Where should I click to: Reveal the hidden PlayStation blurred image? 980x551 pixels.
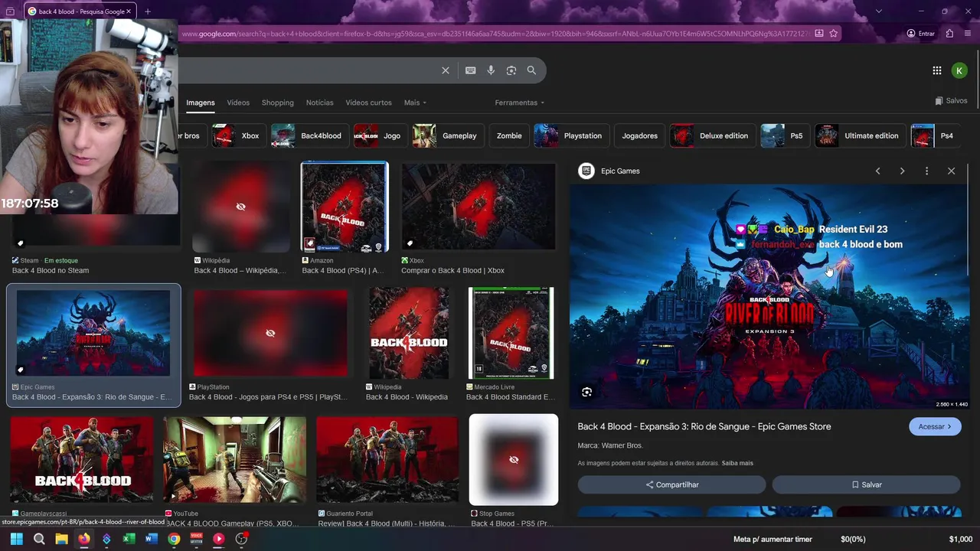click(269, 333)
